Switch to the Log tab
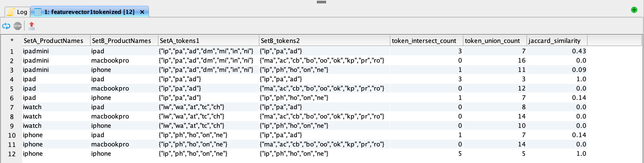644x163 pixels. click(22, 12)
